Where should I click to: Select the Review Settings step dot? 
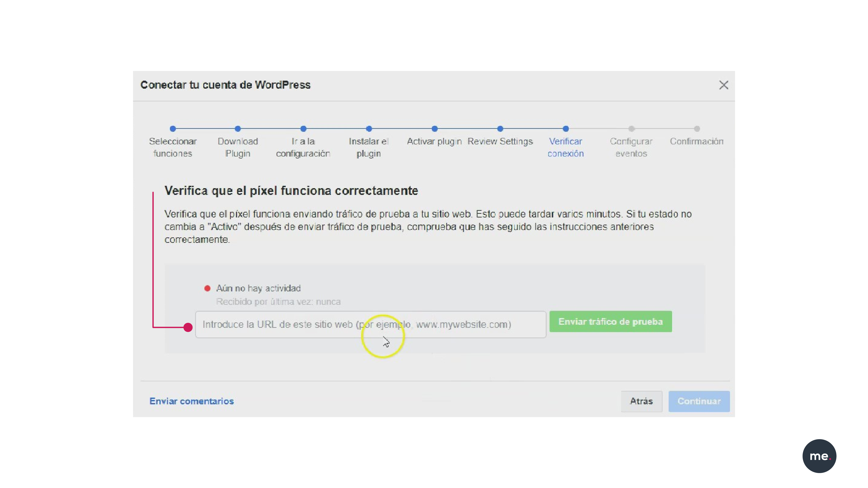500,129
